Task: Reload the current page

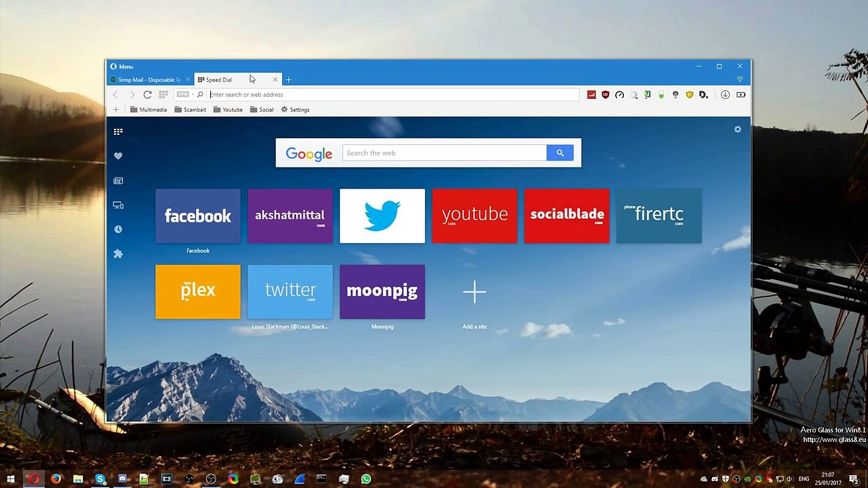Action: (x=147, y=95)
